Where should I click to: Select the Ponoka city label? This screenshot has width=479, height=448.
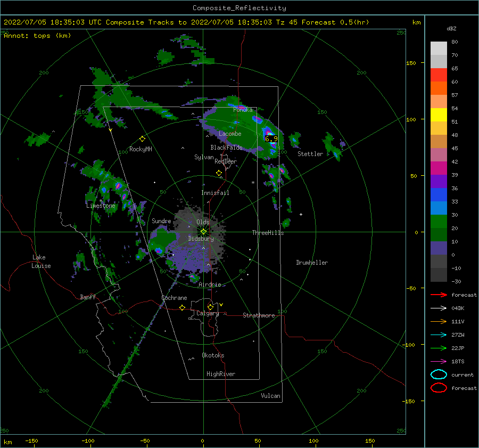pos(243,110)
